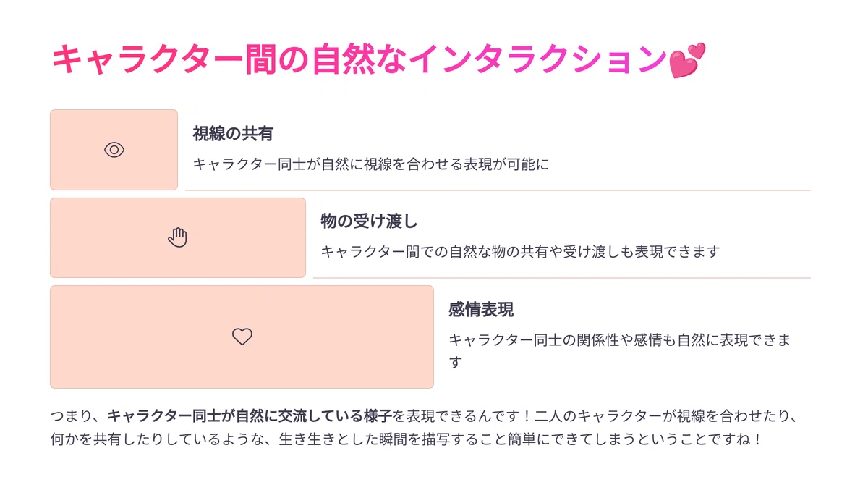Click the pink box containing the eye icon
The height and width of the screenshot is (490, 868).
[x=114, y=150]
